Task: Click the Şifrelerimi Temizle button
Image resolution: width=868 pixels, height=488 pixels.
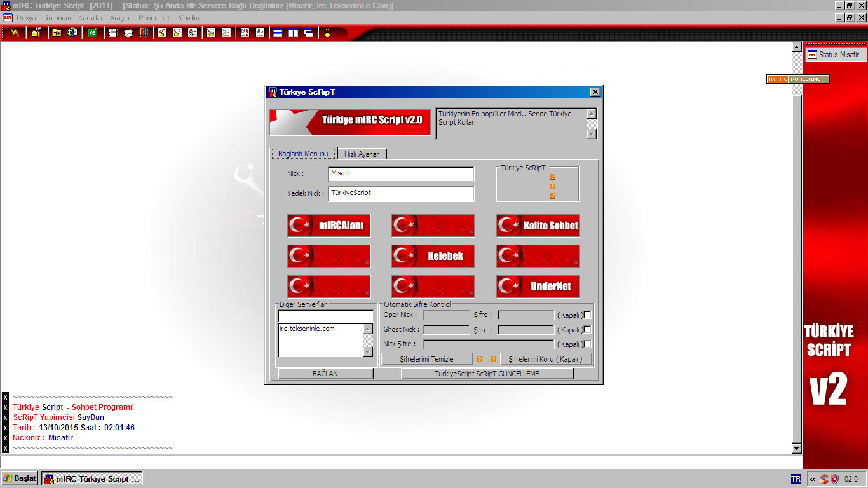Action: pos(426,359)
